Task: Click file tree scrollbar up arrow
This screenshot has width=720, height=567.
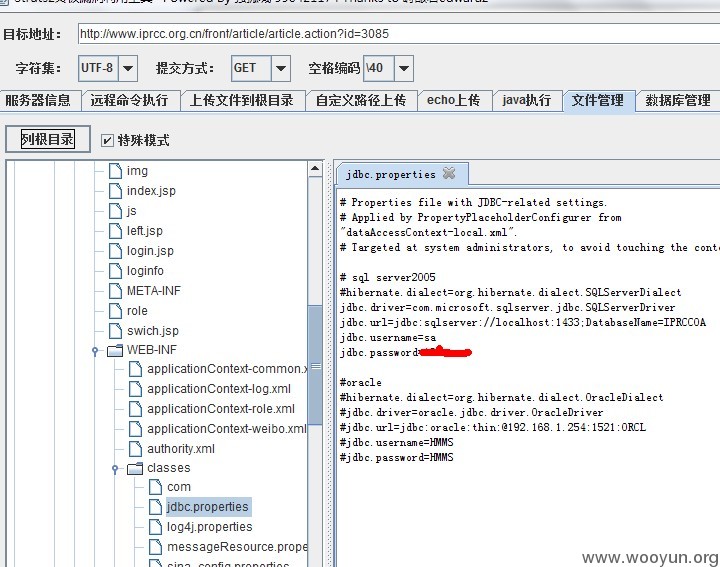Action: tap(315, 169)
